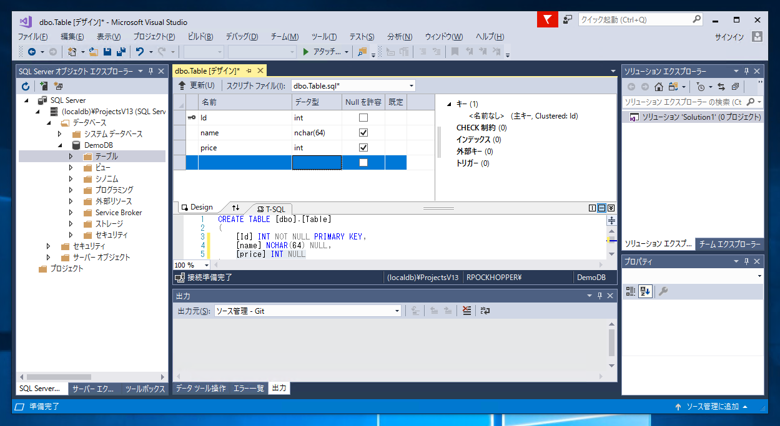
Task: Toggle Allow Nulls checkbox for Id row
Action: (363, 118)
